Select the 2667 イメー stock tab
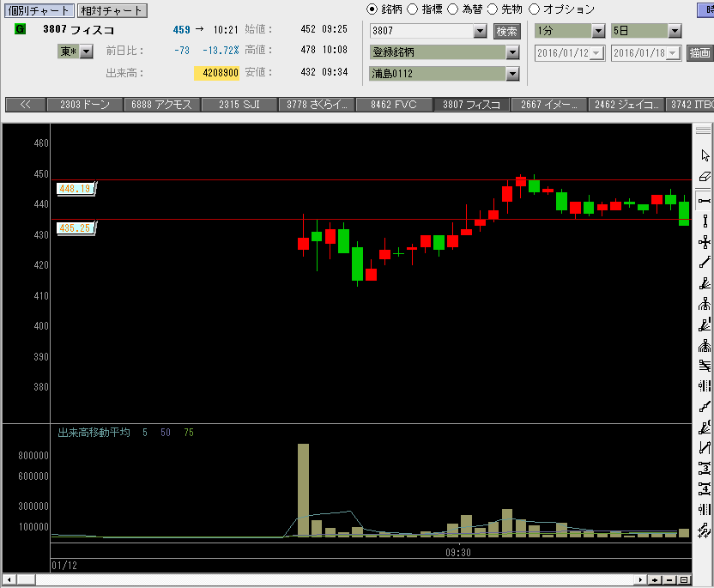This screenshot has height=588, width=714. point(548,105)
